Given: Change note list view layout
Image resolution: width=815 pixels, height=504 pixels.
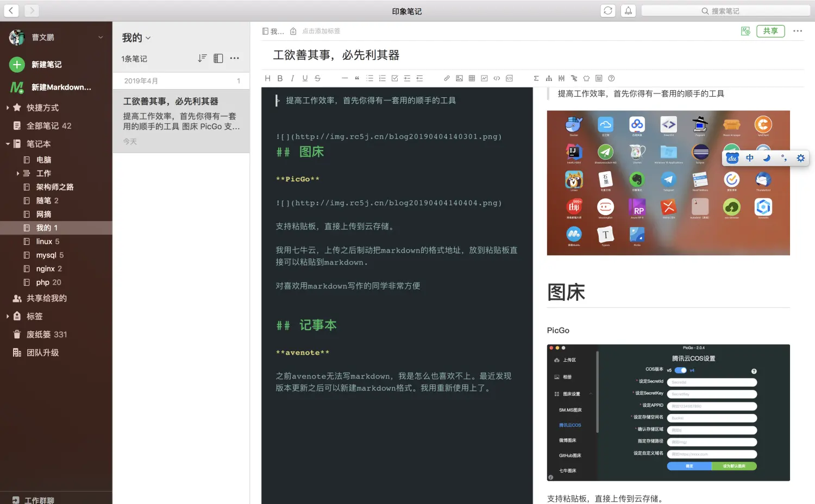Looking at the screenshot, I should coord(218,58).
